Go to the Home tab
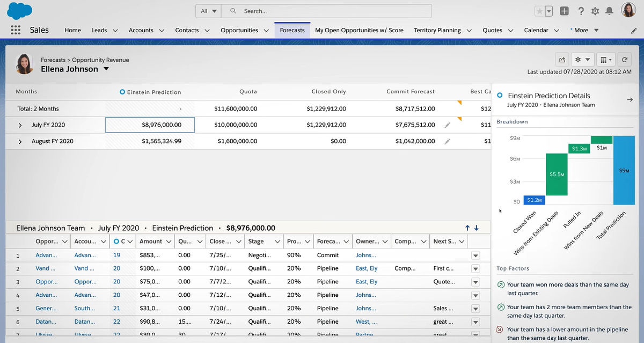Viewport: 644px width, 343px height. [72, 31]
